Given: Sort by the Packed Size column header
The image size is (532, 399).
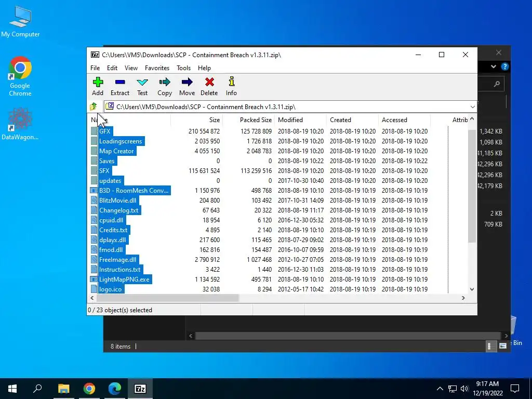Looking at the screenshot, I should click(x=248, y=120).
